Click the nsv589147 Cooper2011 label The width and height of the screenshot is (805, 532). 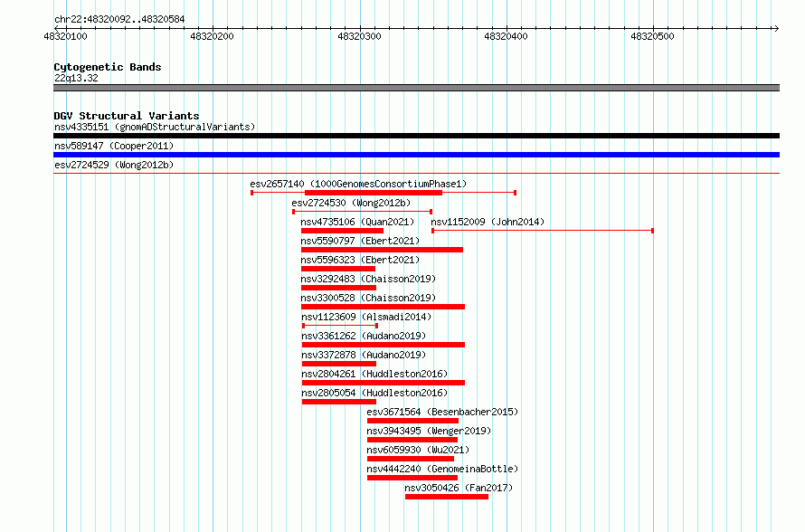click(114, 146)
